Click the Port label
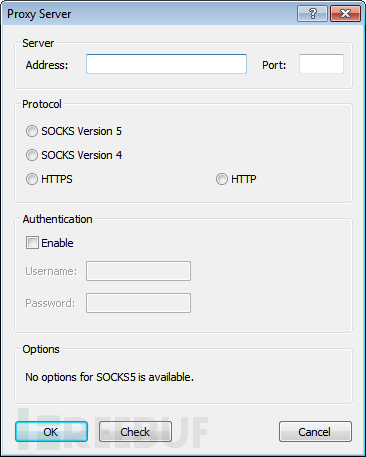Screen dimensions: 366x457 274,65
